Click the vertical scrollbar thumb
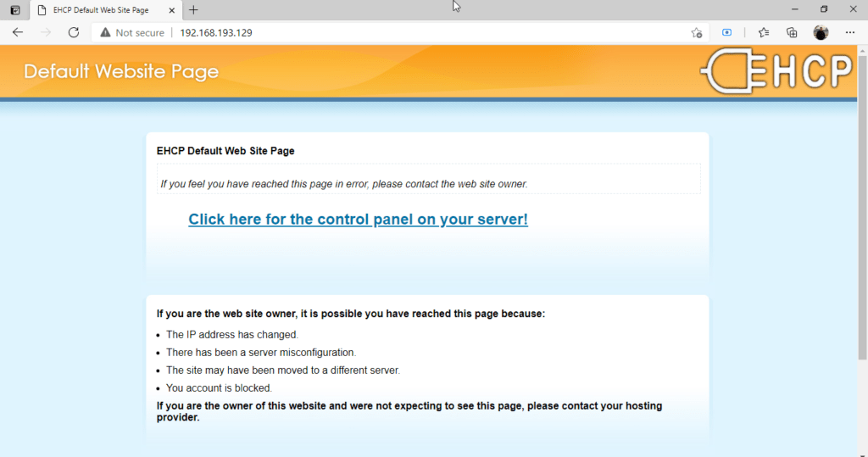The width and height of the screenshot is (868, 457). tap(862, 206)
